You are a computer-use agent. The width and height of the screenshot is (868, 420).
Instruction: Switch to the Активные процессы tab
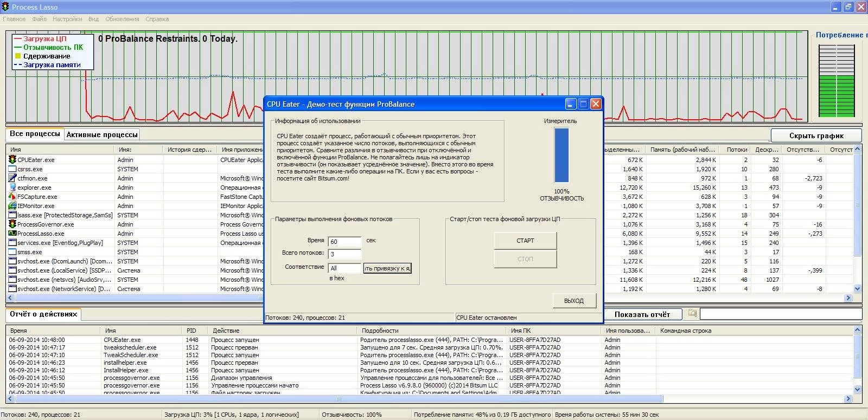pos(102,134)
